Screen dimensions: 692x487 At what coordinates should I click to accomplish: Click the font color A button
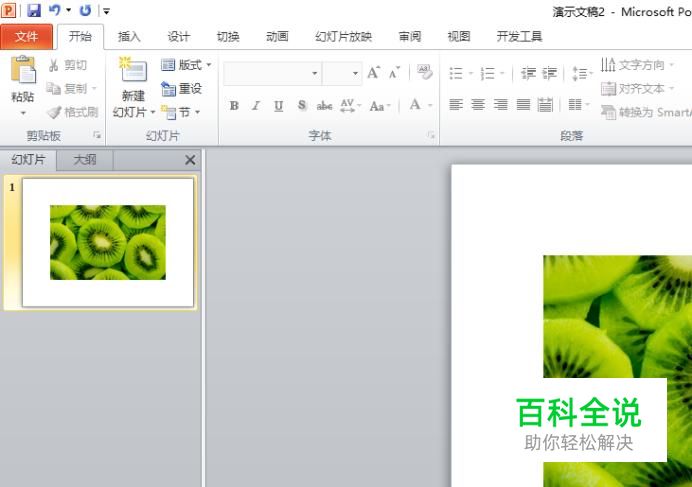point(415,105)
